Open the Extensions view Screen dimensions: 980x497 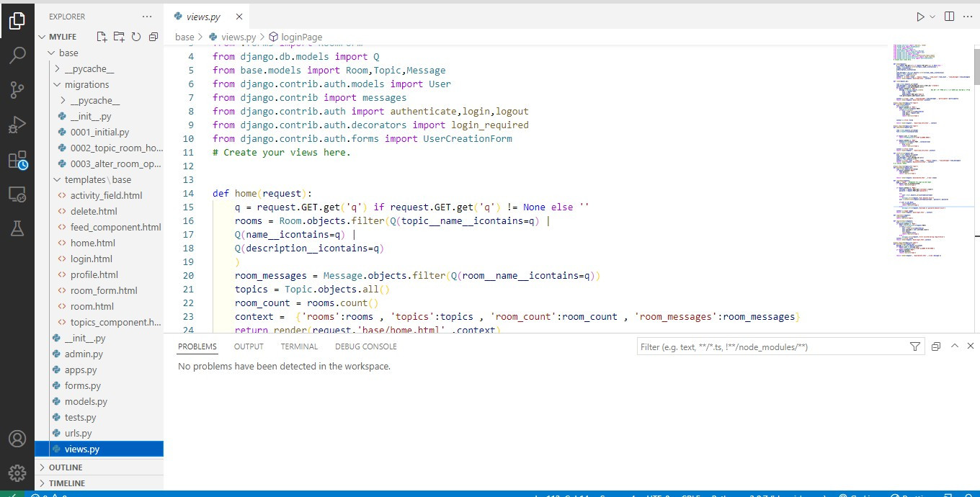pyautogui.click(x=17, y=159)
